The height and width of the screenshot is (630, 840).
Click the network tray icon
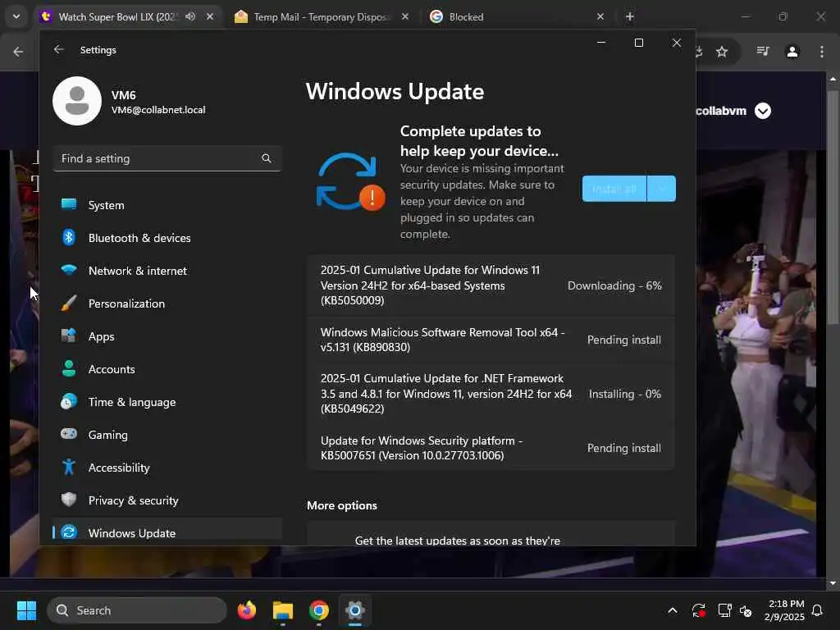click(724, 610)
